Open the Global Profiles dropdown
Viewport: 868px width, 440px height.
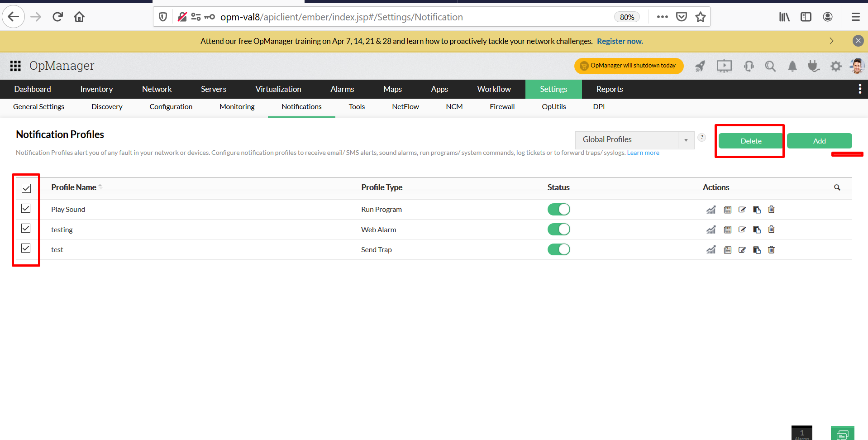coord(686,139)
